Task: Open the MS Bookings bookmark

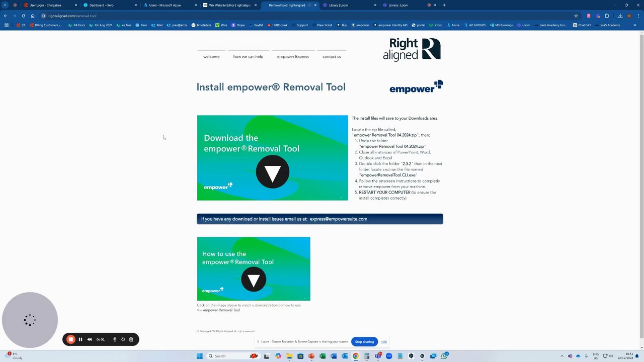Action: click(x=501, y=25)
